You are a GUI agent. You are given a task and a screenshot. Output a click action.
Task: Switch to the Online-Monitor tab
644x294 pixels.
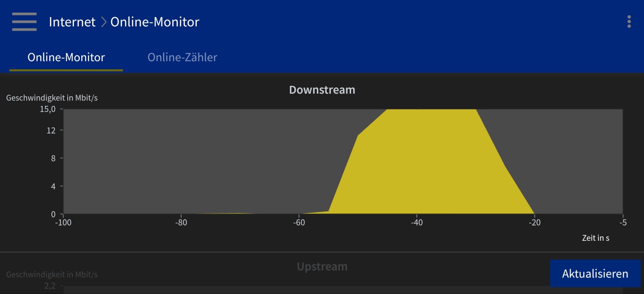[x=66, y=57]
